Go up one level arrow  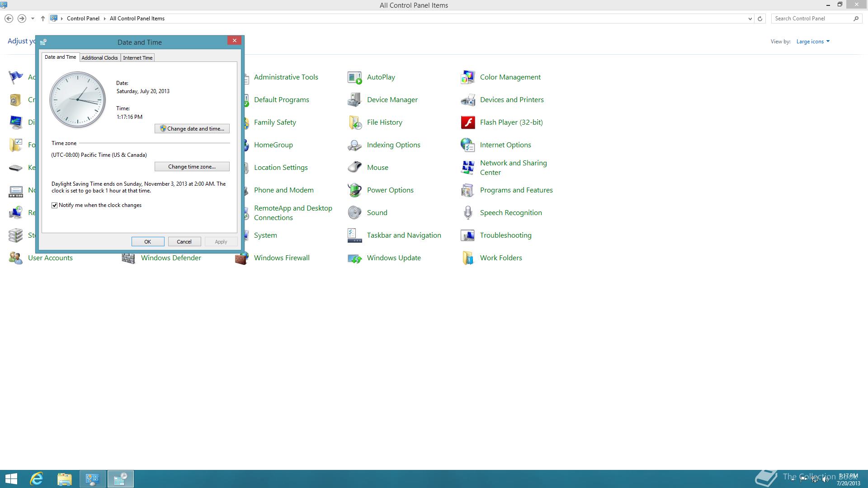[x=43, y=19]
